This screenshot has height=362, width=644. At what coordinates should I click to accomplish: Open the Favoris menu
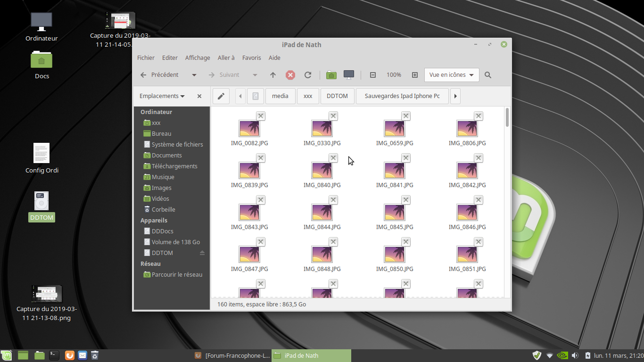[251, 58]
